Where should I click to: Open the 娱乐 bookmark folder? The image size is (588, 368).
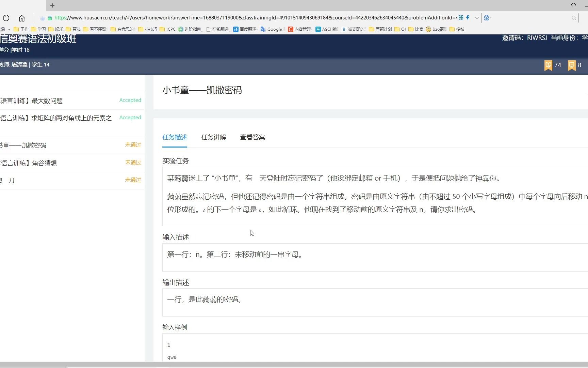tap(56, 29)
